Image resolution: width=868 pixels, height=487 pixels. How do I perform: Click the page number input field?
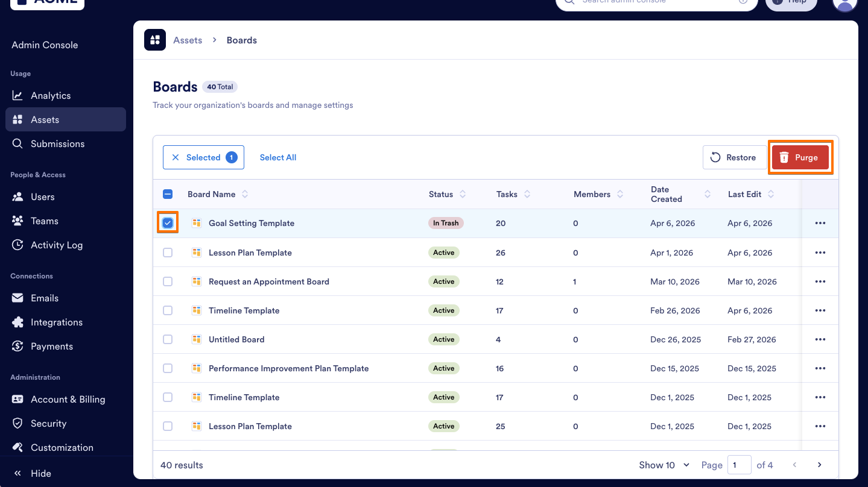(740, 465)
